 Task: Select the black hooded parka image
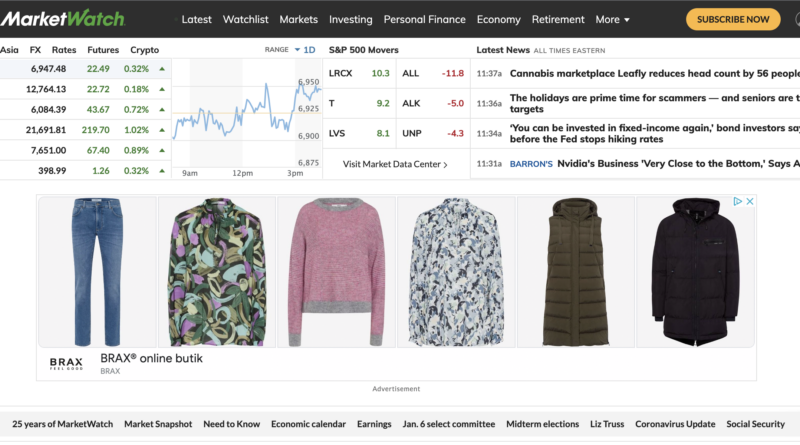[x=695, y=270]
